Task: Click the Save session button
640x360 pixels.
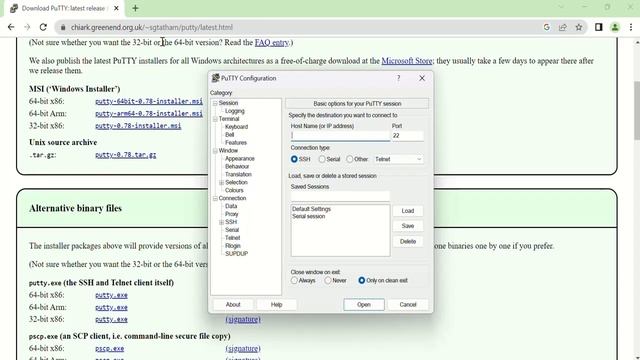Action: click(x=408, y=226)
